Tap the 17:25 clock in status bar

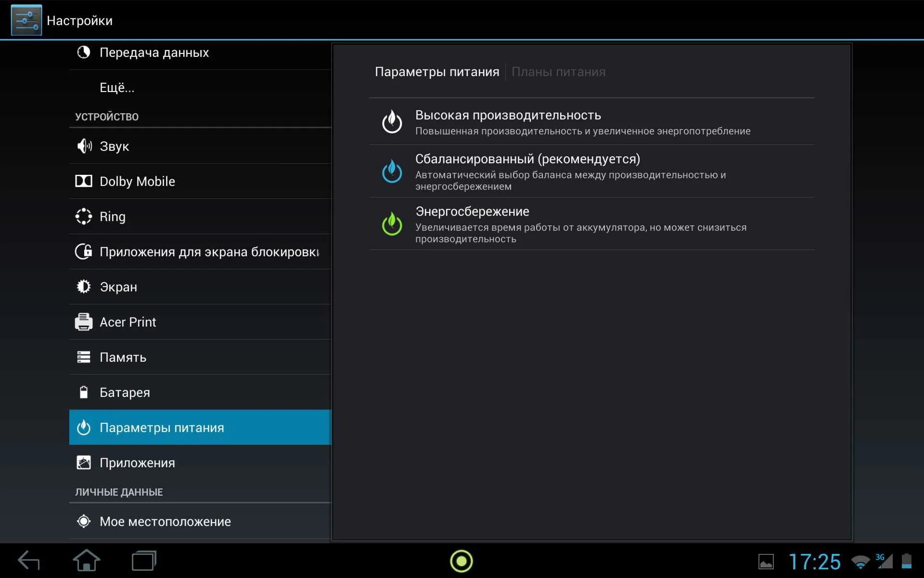[x=814, y=562]
